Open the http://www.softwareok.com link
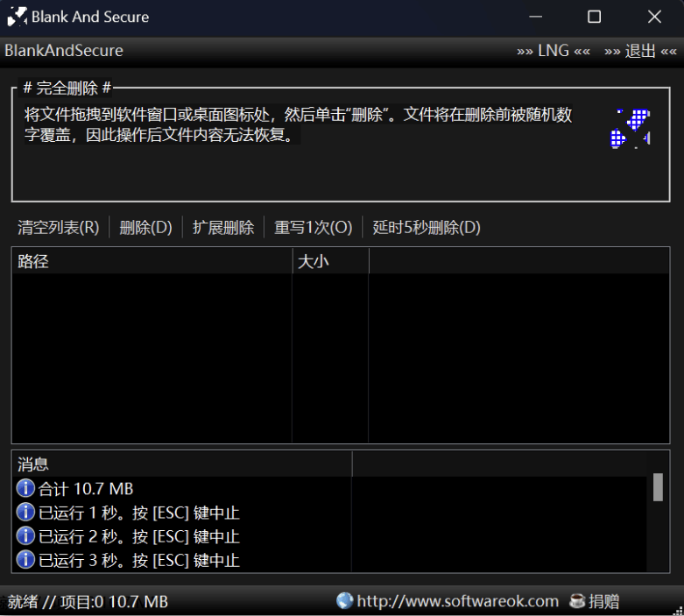 pos(457,601)
